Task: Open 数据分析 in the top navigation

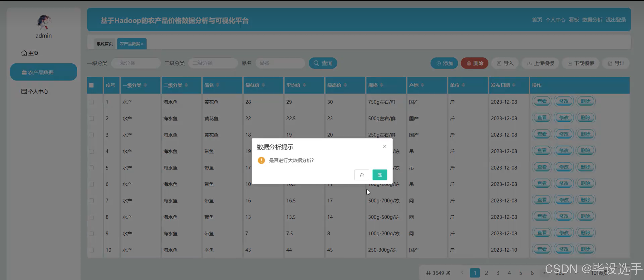Action: (x=592, y=20)
